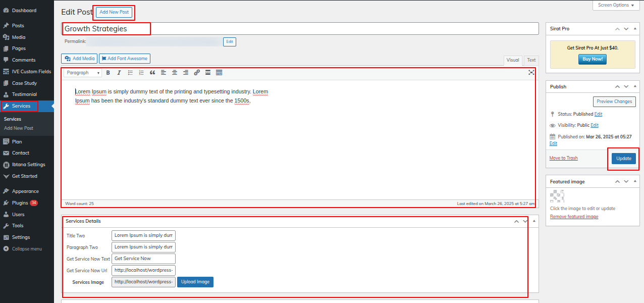644x303 pixels.
Task: Open the Paragraph format dropdown
Action: (x=82, y=73)
